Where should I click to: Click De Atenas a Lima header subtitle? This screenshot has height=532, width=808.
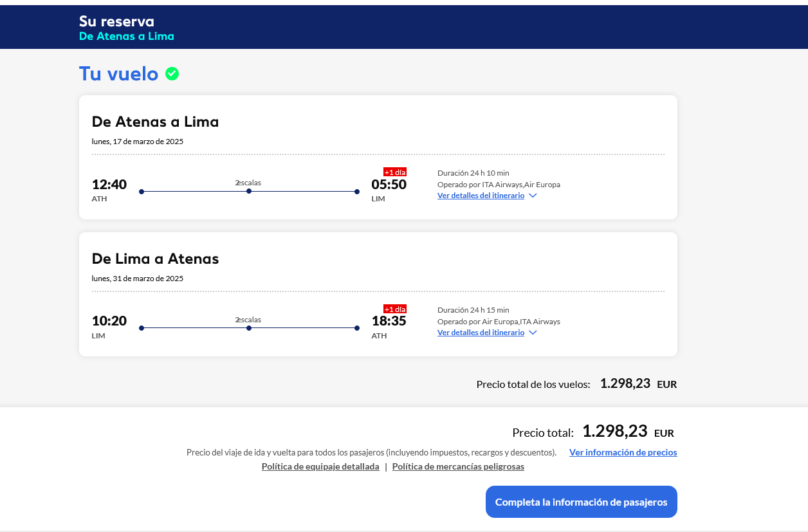[x=127, y=36]
